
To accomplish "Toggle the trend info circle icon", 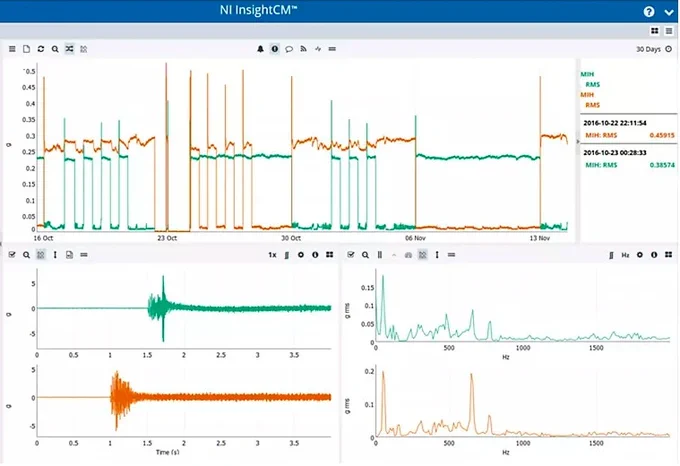I will tap(275, 49).
